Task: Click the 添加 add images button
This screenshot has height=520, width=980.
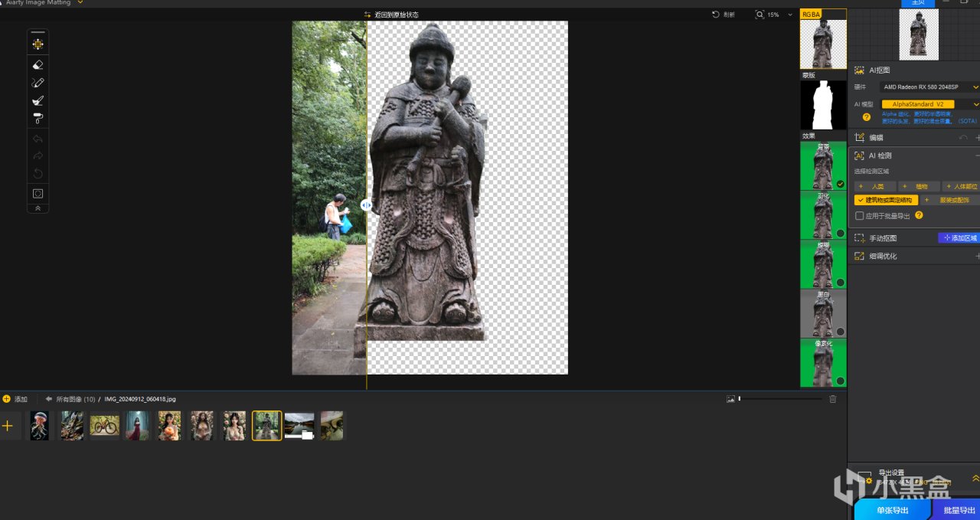Action: [15, 399]
